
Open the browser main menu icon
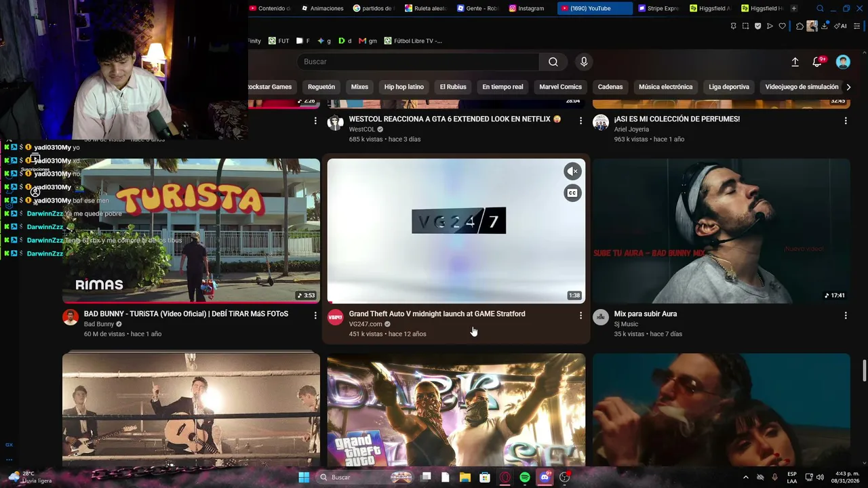tap(857, 26)
